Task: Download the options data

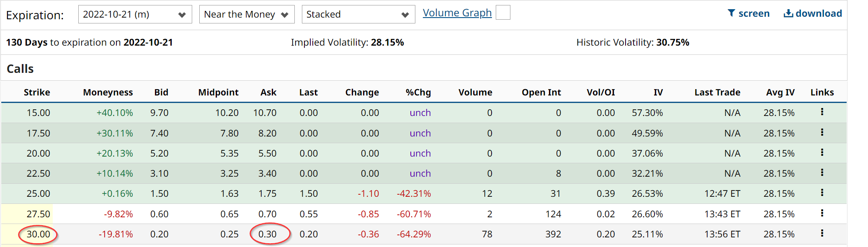Action: 812,13
